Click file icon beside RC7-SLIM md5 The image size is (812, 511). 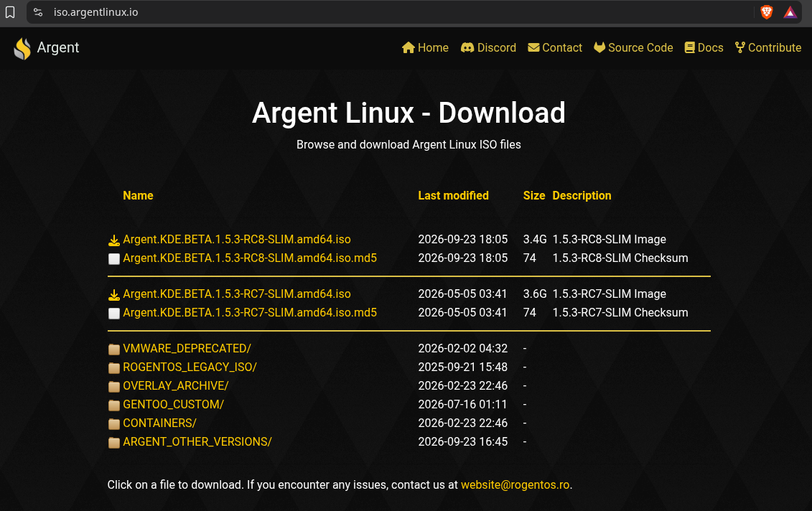tap(114, 313)
